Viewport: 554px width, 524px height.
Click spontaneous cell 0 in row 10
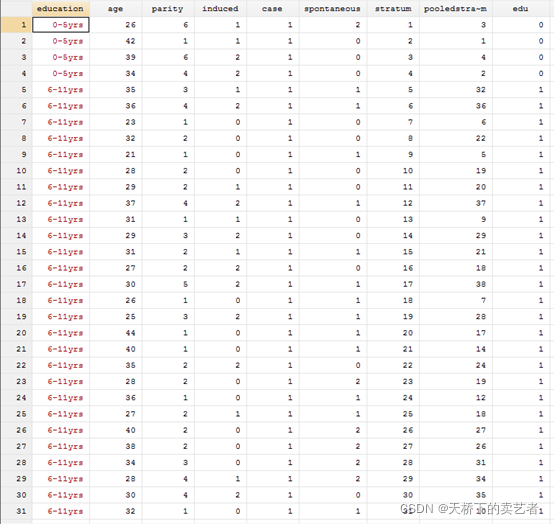[332, 171]
